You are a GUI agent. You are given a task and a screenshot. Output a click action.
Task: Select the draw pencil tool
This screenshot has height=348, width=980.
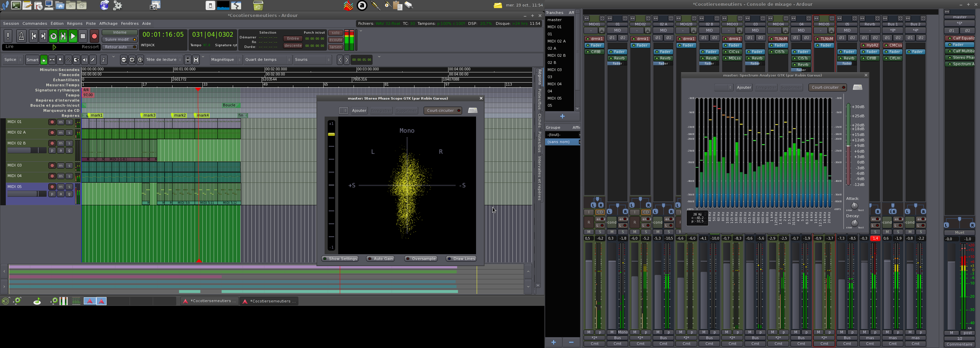pyautogui.click(x=93, y=60)
